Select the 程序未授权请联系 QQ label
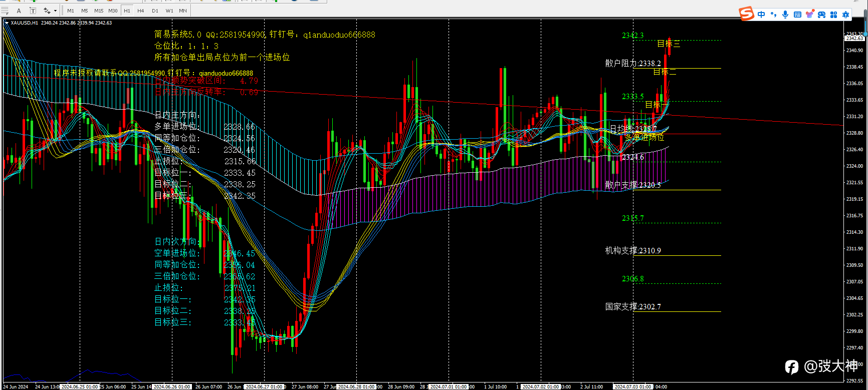Image resolution: width=868 pixels, height=390 pixels. tap(153, 73)
